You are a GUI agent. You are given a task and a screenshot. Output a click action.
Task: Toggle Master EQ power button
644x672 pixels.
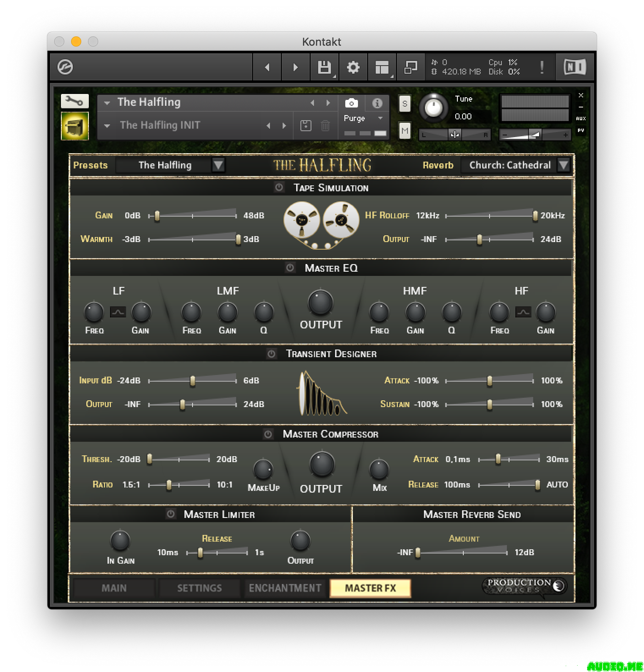[290, 268]
